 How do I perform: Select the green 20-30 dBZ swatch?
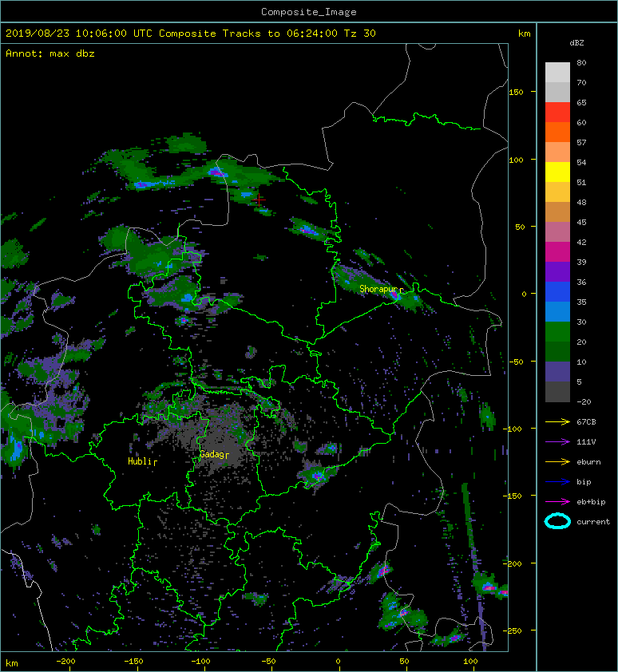click(x=557, y=331)
